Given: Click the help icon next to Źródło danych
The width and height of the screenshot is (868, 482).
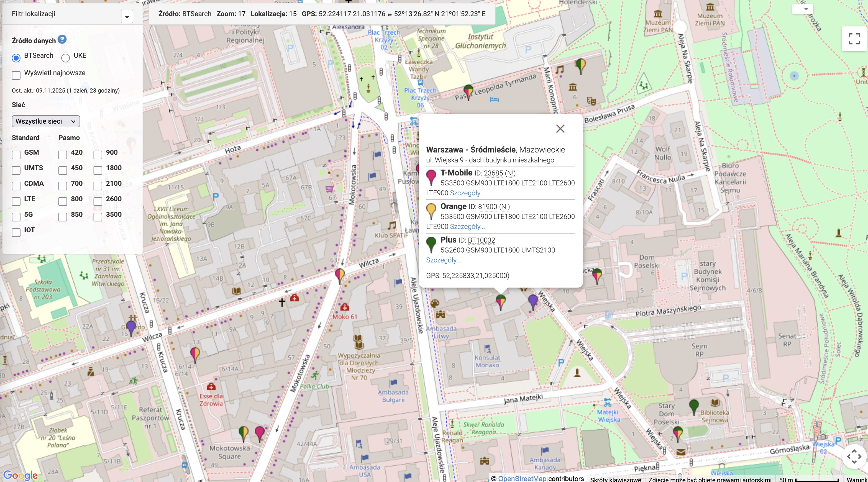Looking at the screenshot, I should click(x=62, y=39).
